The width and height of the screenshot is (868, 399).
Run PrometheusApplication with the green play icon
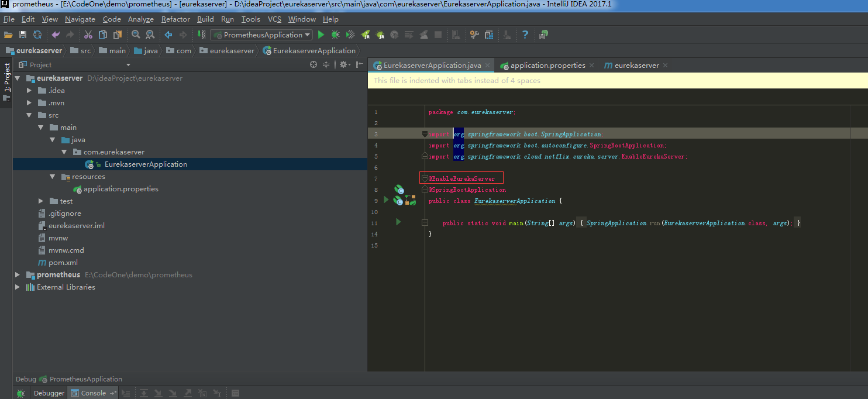(321, 35)
